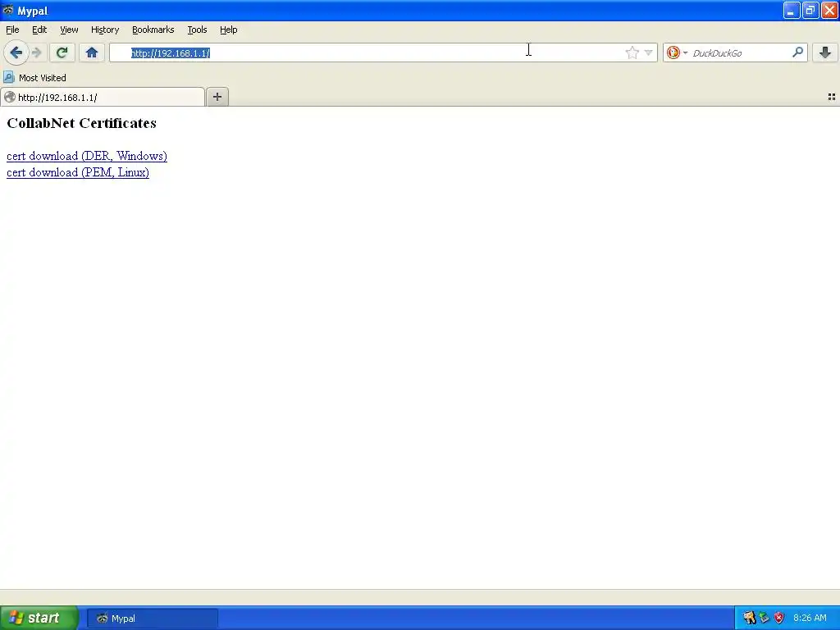
Task: Open the home page via house icon
Action: point(92,52)
